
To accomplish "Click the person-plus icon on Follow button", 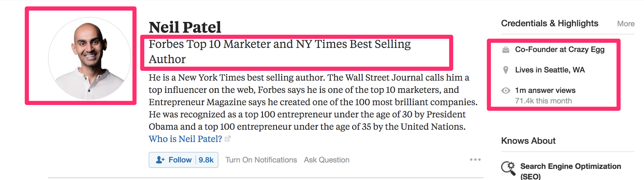I will [160, 160].
